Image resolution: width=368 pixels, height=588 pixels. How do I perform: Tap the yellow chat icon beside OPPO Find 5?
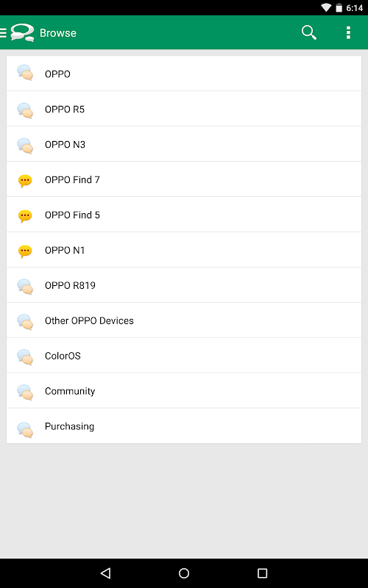point(25,216)
